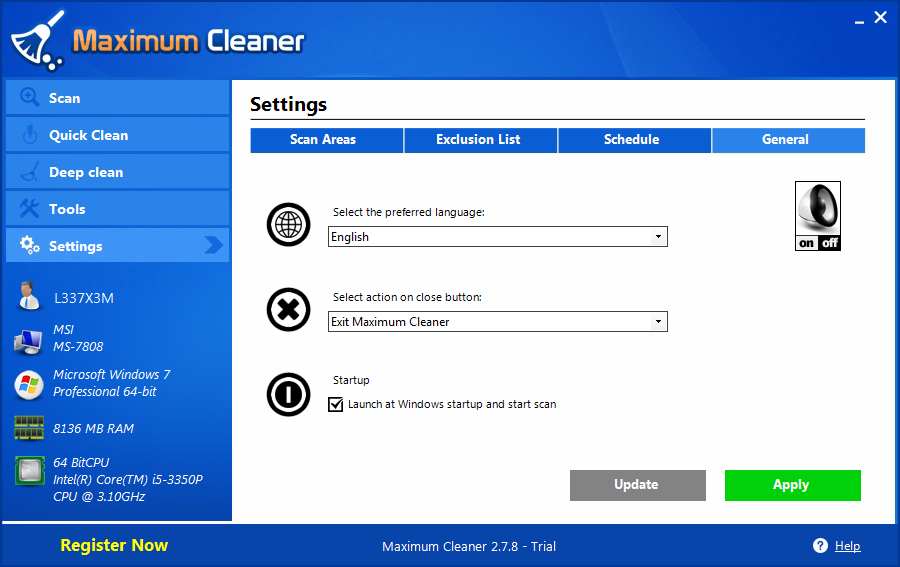Click the MSI MS-7808 text
The height and width of the screenshot is (567, 900).
click(x=78, y=338)
